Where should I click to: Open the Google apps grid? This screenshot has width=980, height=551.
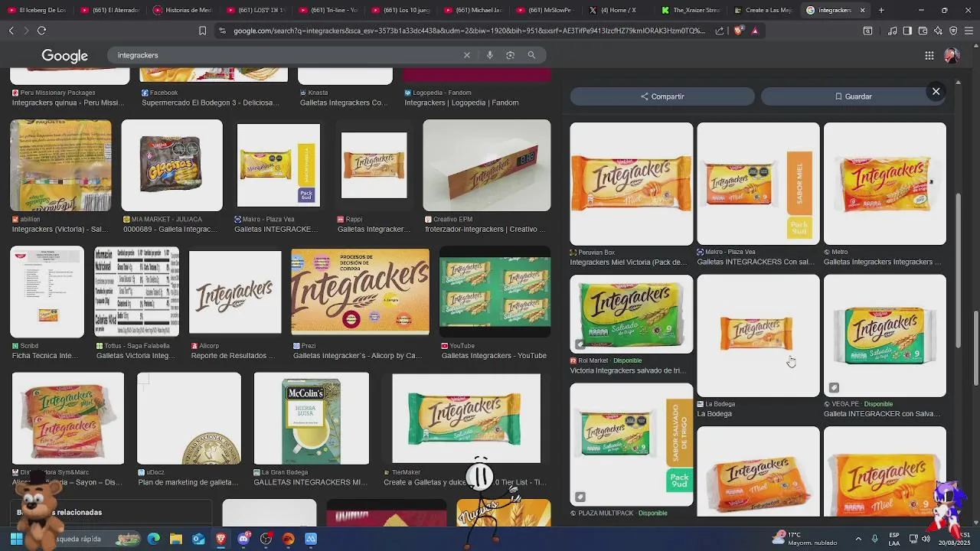[929, 55]
